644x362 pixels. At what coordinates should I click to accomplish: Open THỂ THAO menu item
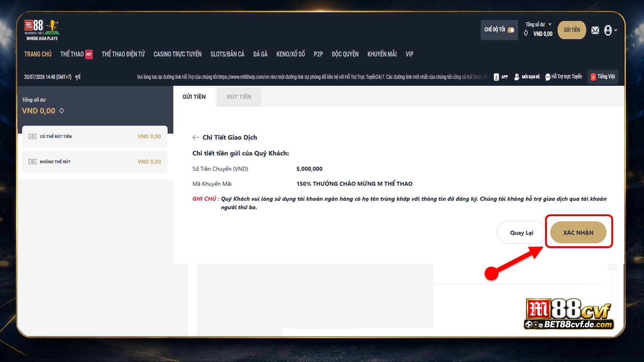[72, 54]
